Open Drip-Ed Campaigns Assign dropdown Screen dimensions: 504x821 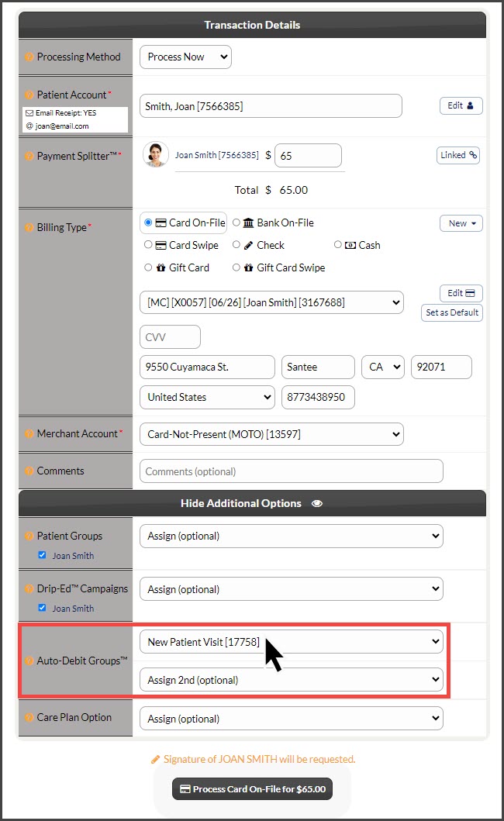(292, 589)
